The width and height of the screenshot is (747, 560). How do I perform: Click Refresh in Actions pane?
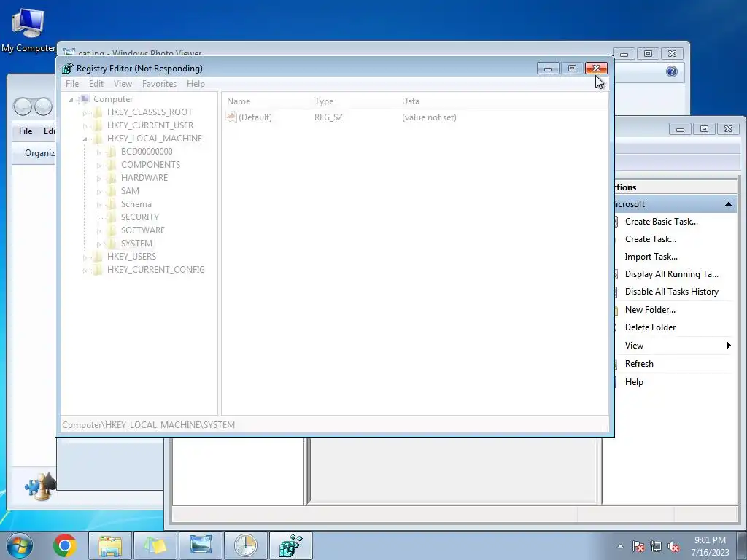[639, 364]
